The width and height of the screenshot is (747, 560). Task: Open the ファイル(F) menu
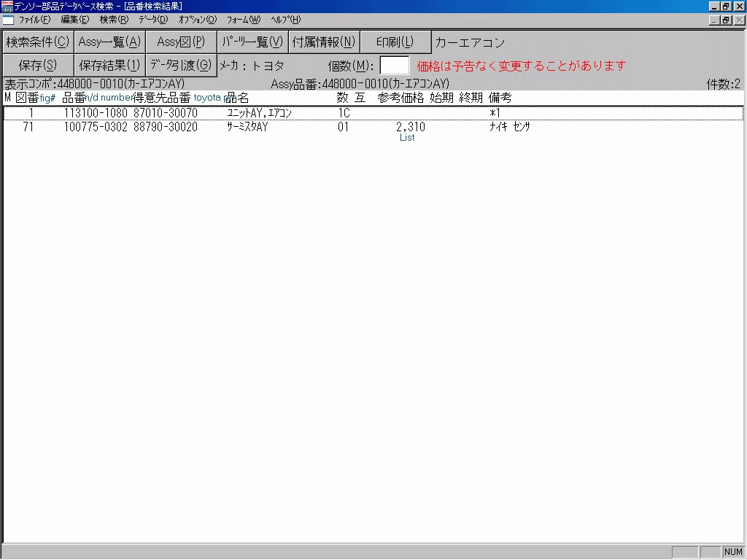coord(34,20)
